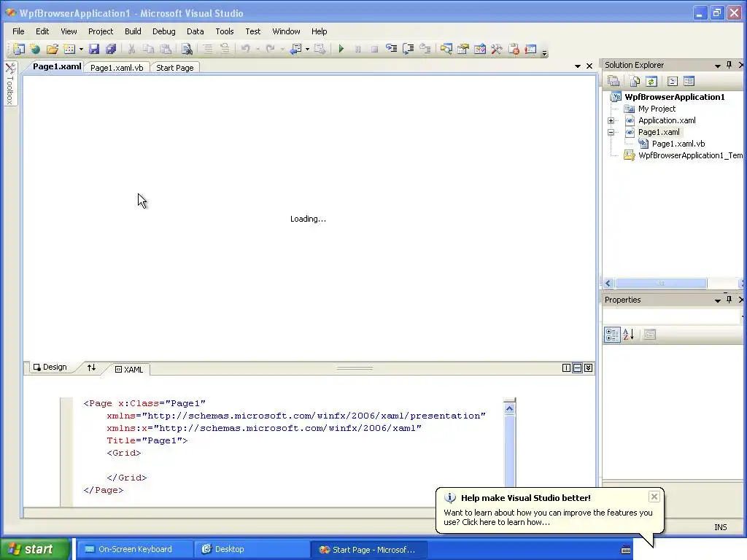Image resolution: width=747 pixels, height=560 pixels.
Task: Toggle Categorized view in Properties panel
Action: click(x=612, y=335)
